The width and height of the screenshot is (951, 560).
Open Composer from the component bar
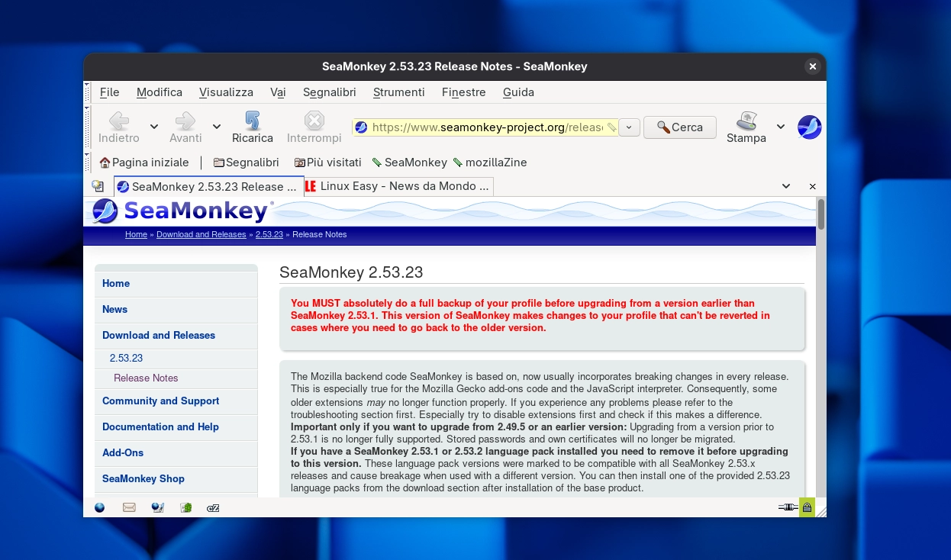click(157, 507)
